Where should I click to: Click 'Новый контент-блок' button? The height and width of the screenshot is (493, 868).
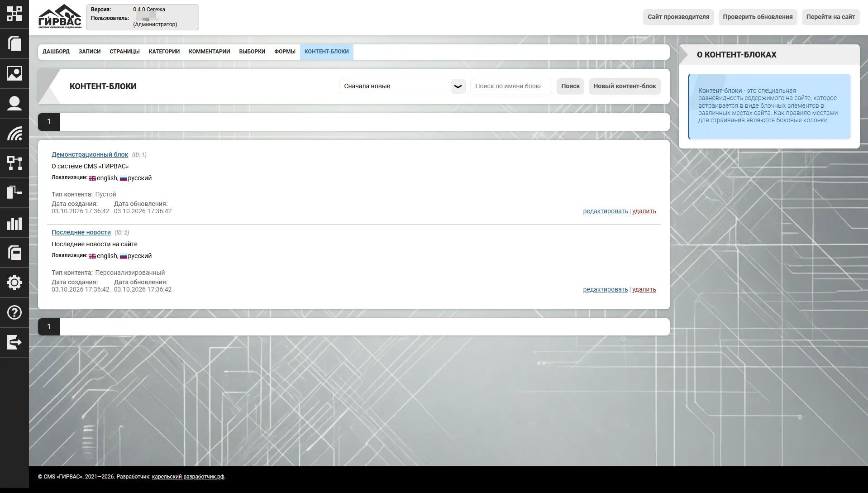pos(625,86)
